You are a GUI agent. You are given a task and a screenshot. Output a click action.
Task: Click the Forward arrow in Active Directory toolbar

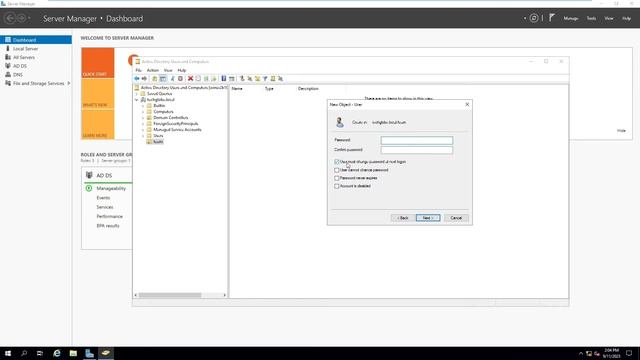point(144,78)
